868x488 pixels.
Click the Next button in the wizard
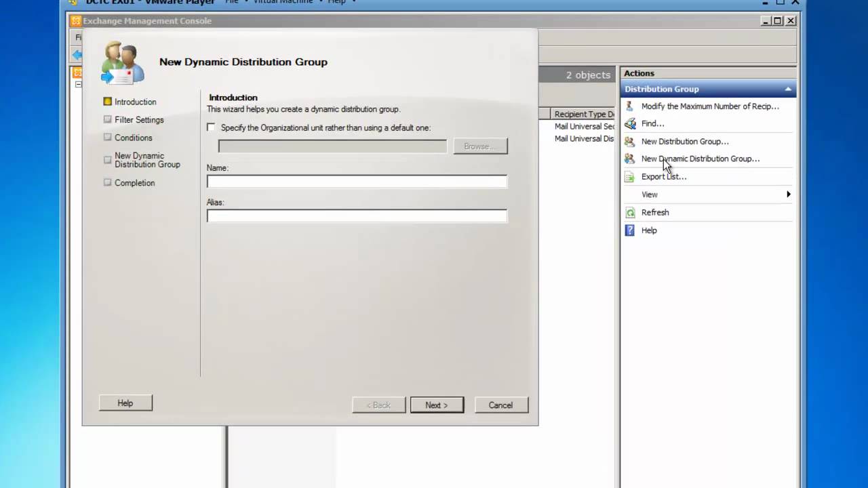click(437, 405)
